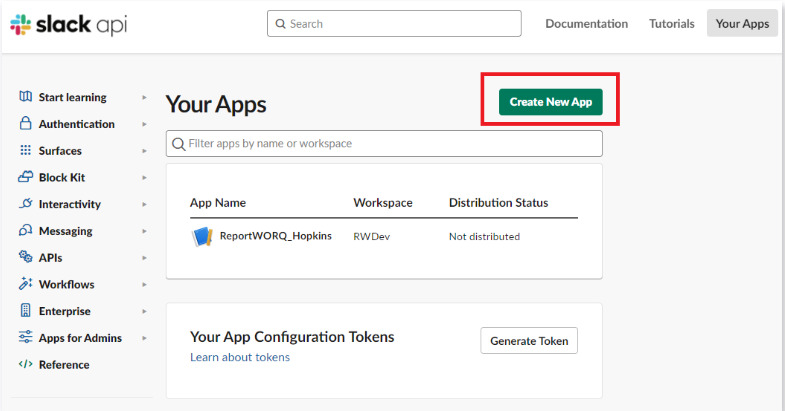
Task: Expand the Interactivity sidebar section arrow
Action: point(144,204)
